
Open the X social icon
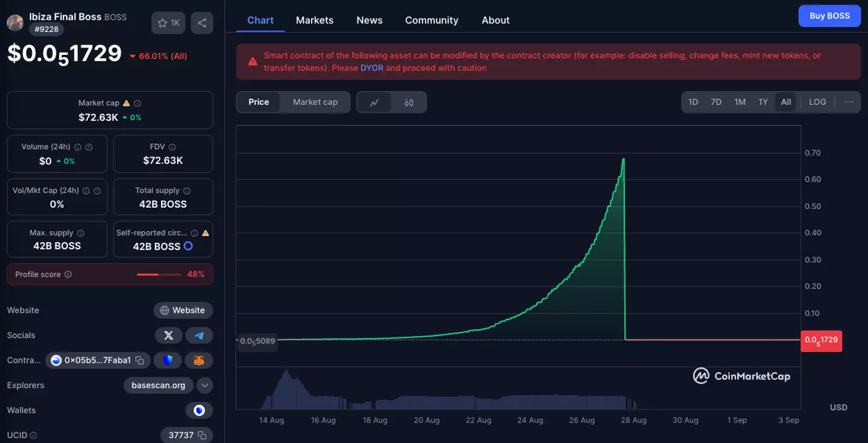(168, 335)
